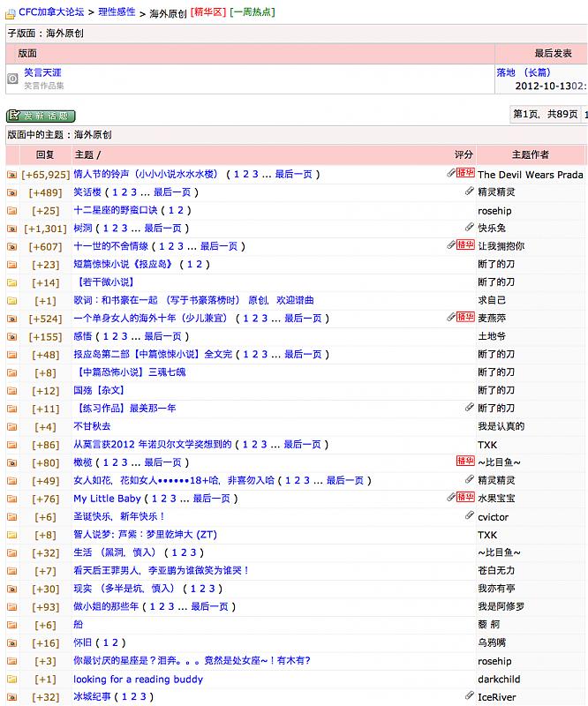This screenshot has height=706, width=588.
Task: Open thread 不甘秋去
Action: pyautogui.click(x=92, y=426)
